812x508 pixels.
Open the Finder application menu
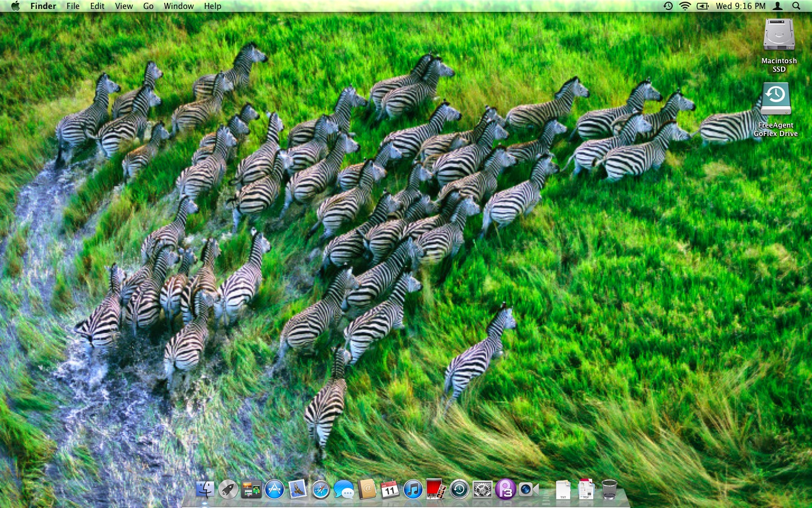click(43, 6)
